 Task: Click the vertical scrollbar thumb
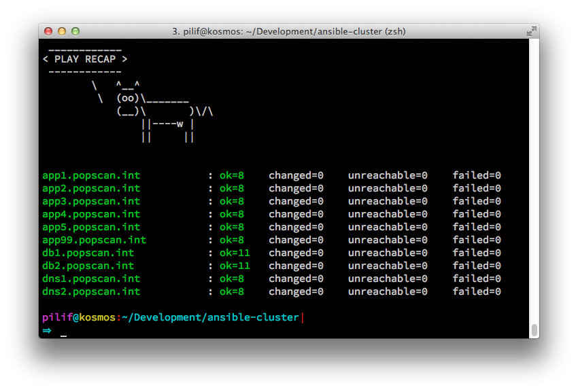click(x=534, y=330)
